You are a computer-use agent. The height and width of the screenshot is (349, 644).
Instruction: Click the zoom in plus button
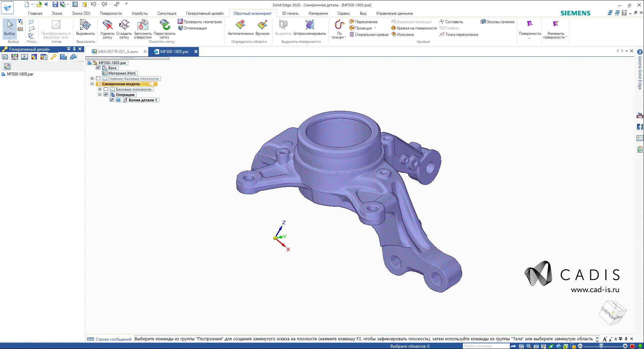point(625,346)
